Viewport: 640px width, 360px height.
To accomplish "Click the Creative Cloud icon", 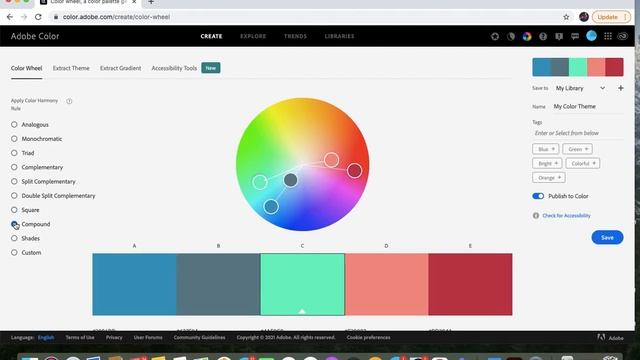I will 622,36.
